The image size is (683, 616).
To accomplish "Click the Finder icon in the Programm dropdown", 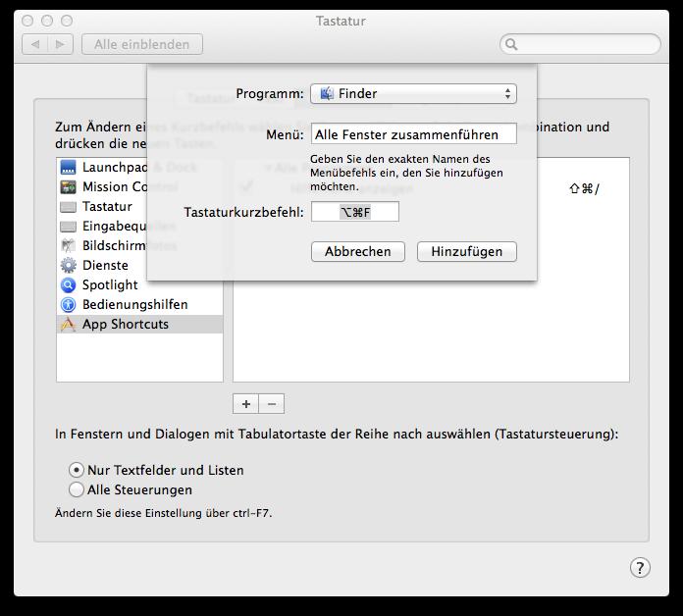I will click(x=327, y=93).
